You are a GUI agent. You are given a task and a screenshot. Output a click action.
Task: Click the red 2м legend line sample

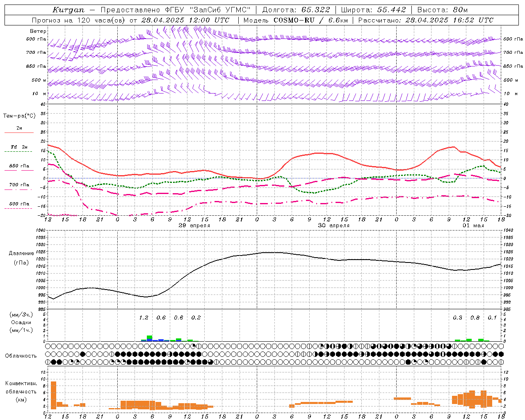coord(19,132)
